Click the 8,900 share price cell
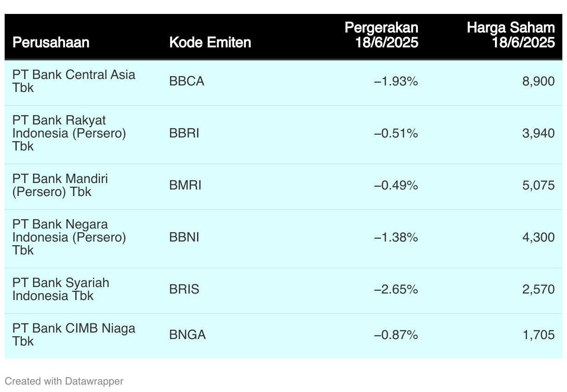Screen dimensions: 567x392 [x=539, y=81]
